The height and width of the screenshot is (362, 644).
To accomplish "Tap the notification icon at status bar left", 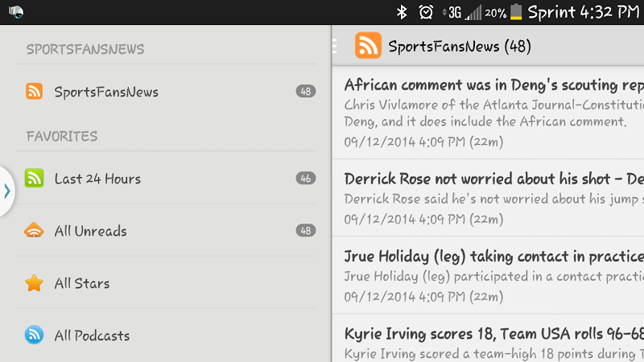I will (x=16, y=11).
